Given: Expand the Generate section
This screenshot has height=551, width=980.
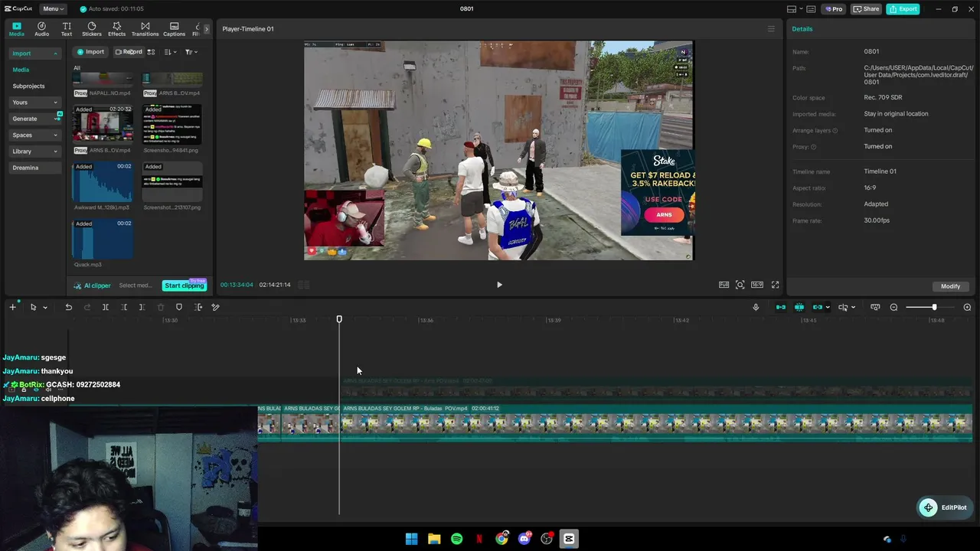Looking at the screenshot, I should pyautogui.click(x=35, y=119).
